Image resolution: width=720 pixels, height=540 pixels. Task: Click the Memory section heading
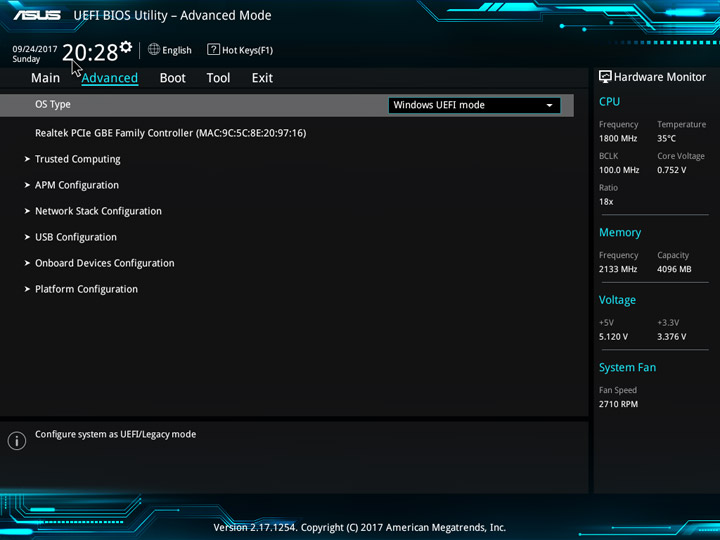(620, 233)
